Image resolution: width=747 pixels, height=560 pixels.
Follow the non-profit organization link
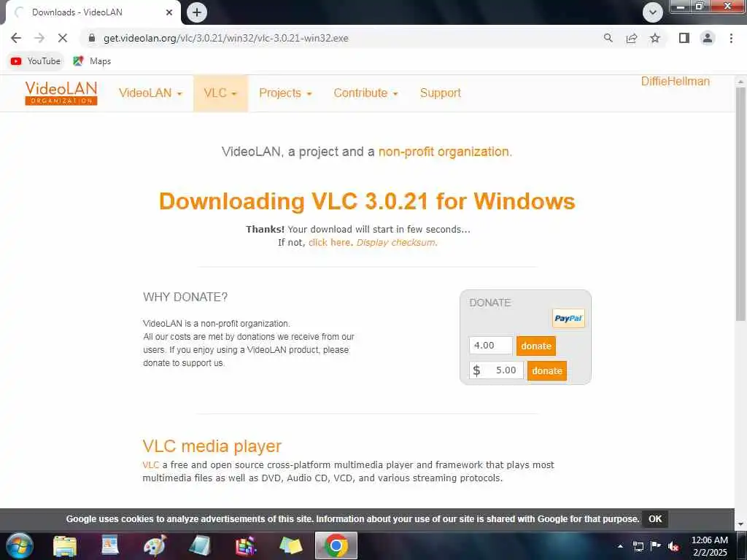tap(444, 152)
